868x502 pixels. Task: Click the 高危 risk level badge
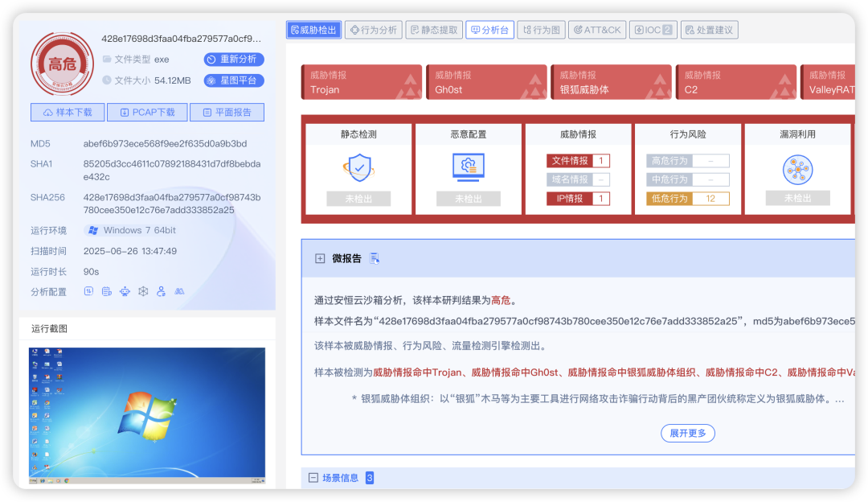(x=62, y=65)
